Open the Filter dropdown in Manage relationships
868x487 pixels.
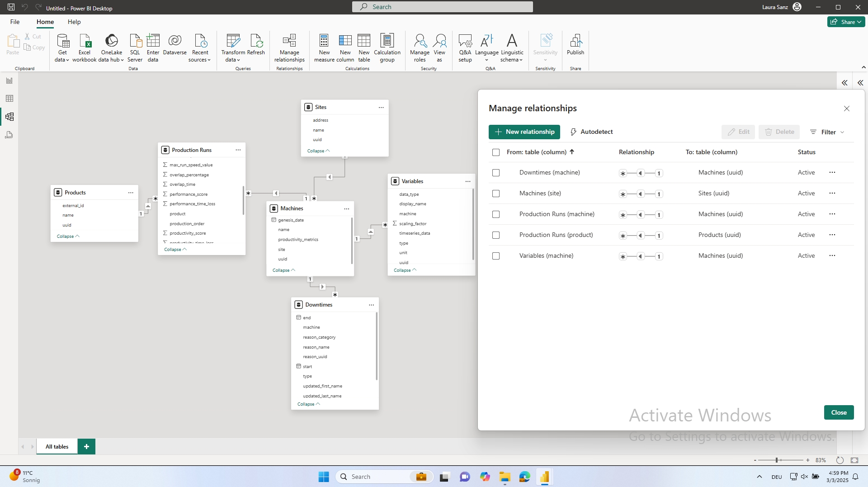(x=827, y=132)
